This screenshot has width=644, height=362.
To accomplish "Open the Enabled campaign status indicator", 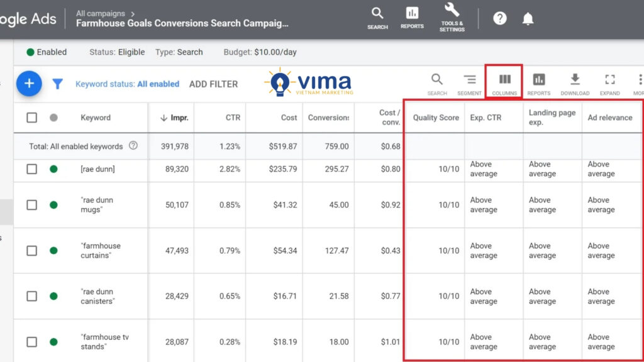I will click(x=47, y=52).
